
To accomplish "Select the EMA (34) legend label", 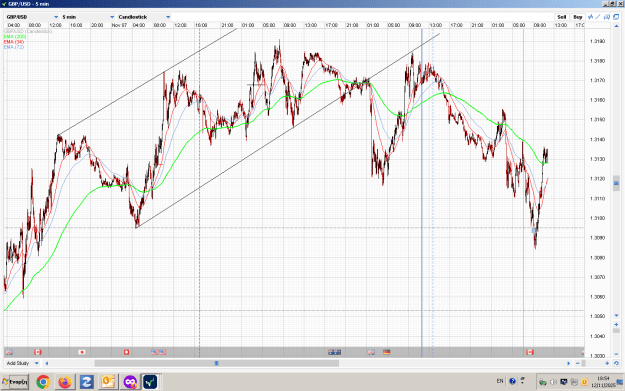I will tap(14, 41).
